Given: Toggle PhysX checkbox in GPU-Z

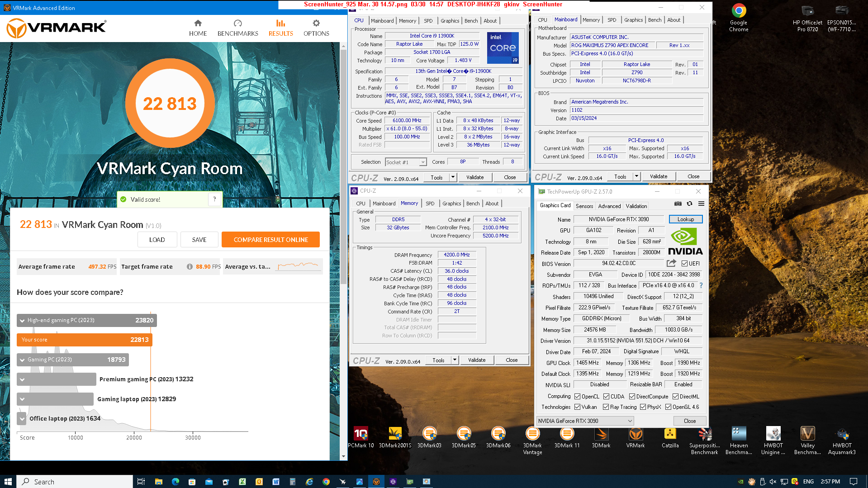Looking at the screenshot, I should coord(643,407).
